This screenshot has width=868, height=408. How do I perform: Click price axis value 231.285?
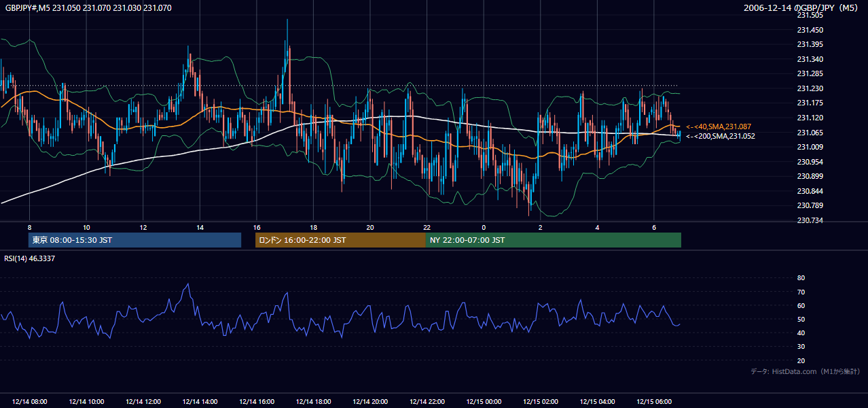810,73
